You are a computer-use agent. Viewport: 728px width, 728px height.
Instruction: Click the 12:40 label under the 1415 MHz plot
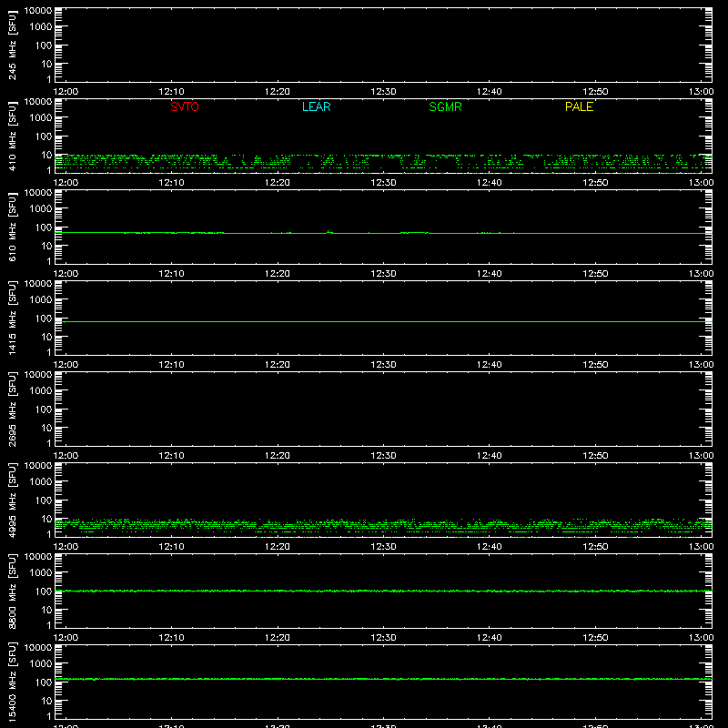490,365
